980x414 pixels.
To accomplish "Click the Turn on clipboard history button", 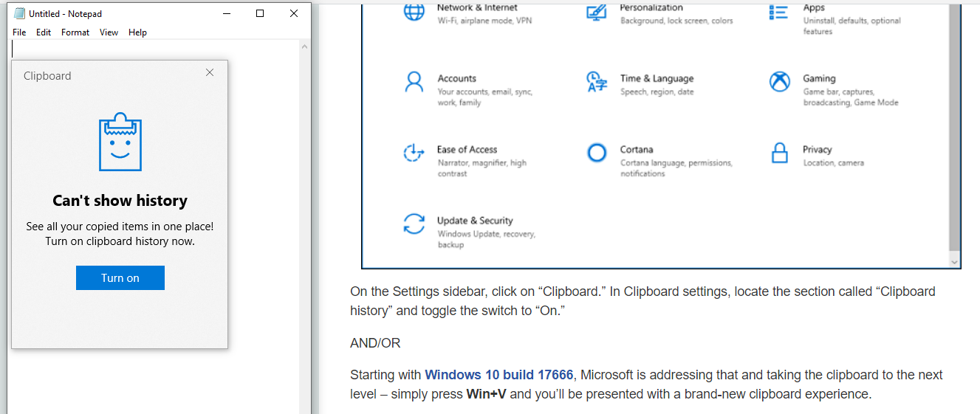I will click(x=120, y=277).
